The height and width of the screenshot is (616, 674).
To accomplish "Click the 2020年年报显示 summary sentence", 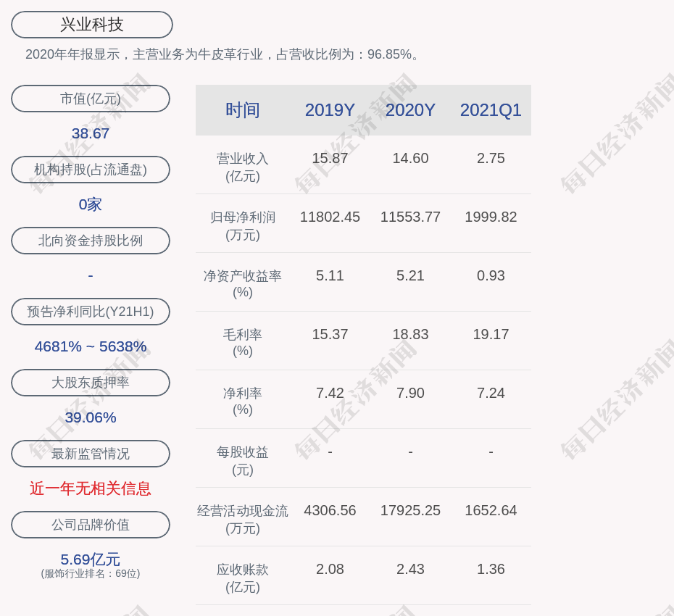I will [222, 54].
